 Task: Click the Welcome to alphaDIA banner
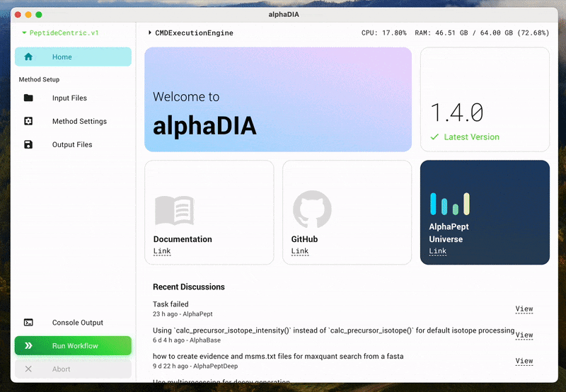coord(278,99)
